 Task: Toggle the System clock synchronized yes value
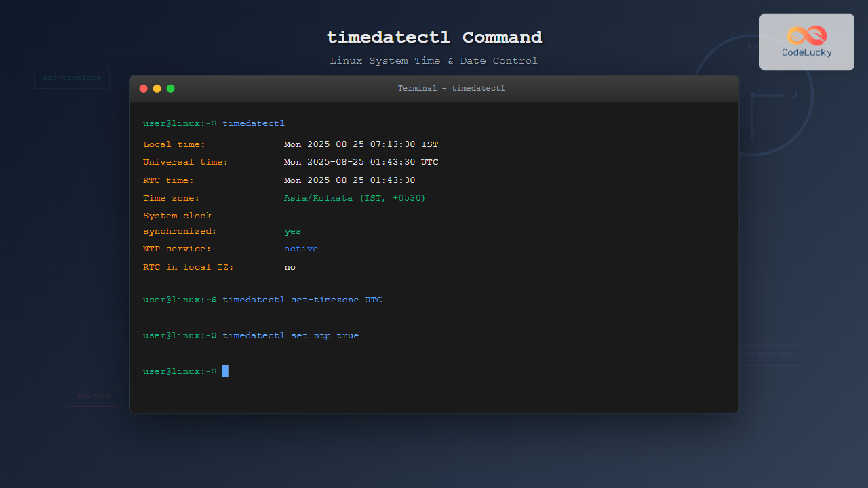292,231
